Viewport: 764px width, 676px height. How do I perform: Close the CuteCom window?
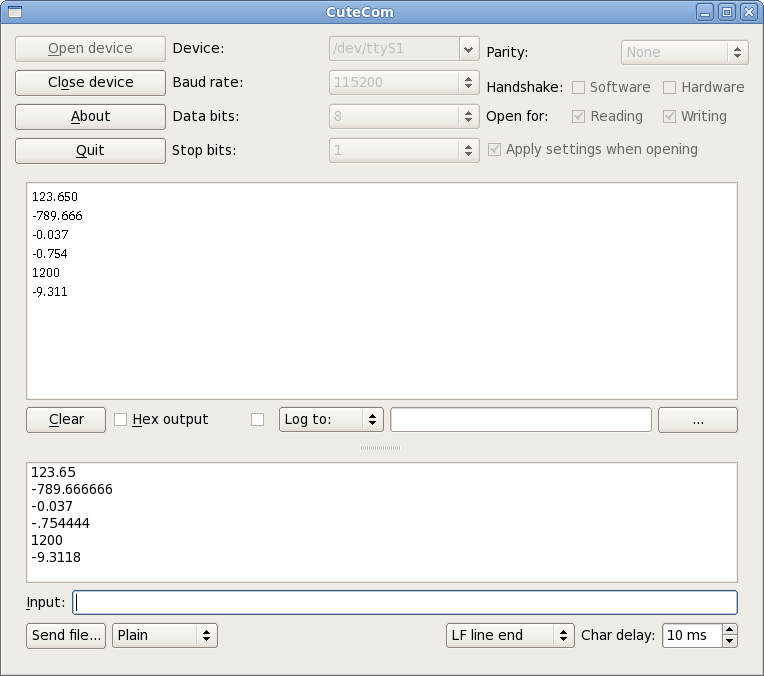click(x=748, y=12)
